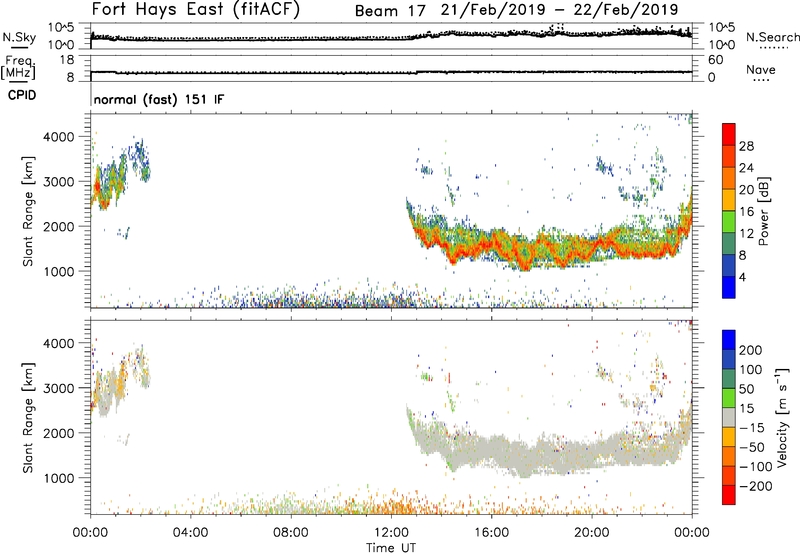Click the '200' value on the velocity scale
Viewport: 800px width, 554px height.
point(751,350)
